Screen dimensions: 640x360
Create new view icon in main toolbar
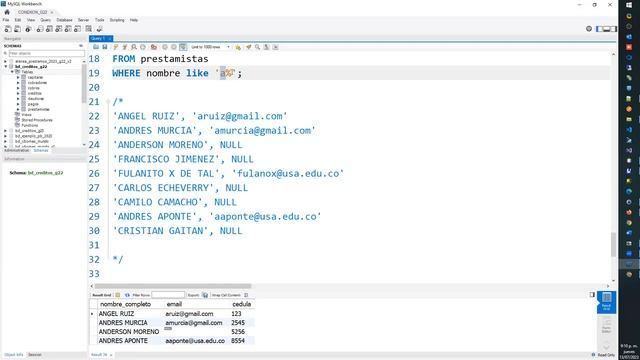pyautogui.click(x=58, y=29)
